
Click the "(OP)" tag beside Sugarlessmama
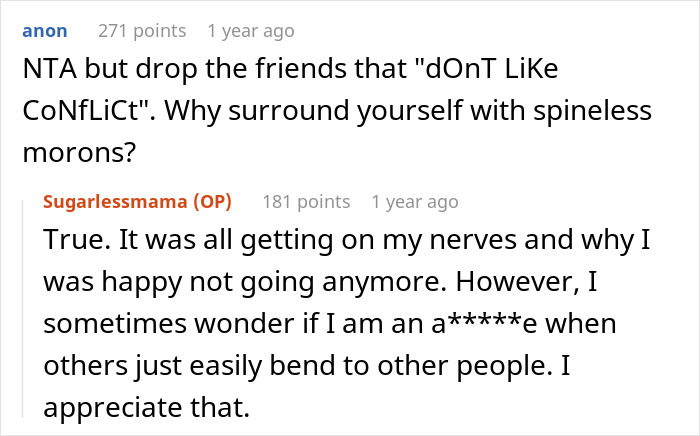point(211,202)
